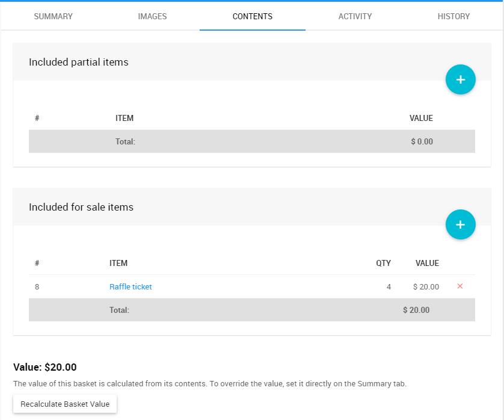Go to the Activity tab
Viewport: 504px width, 420px height.
(355, 16)
